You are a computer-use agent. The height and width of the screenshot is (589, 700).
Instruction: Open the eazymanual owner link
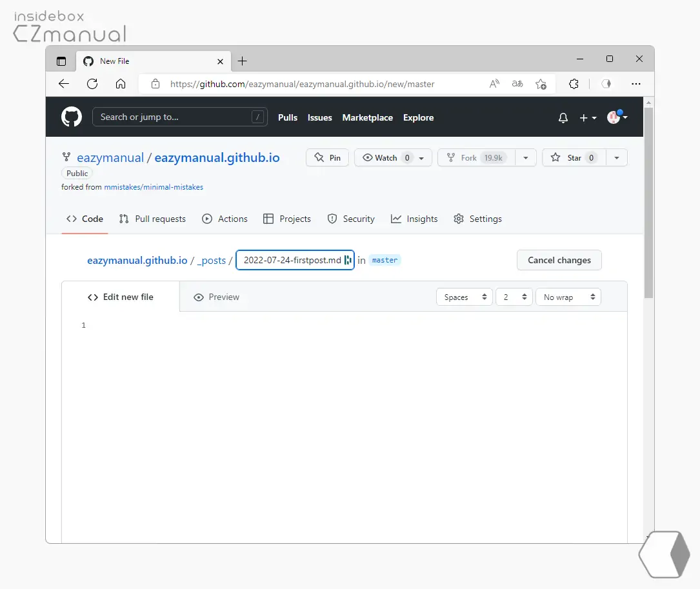click(x=110, y=157)
